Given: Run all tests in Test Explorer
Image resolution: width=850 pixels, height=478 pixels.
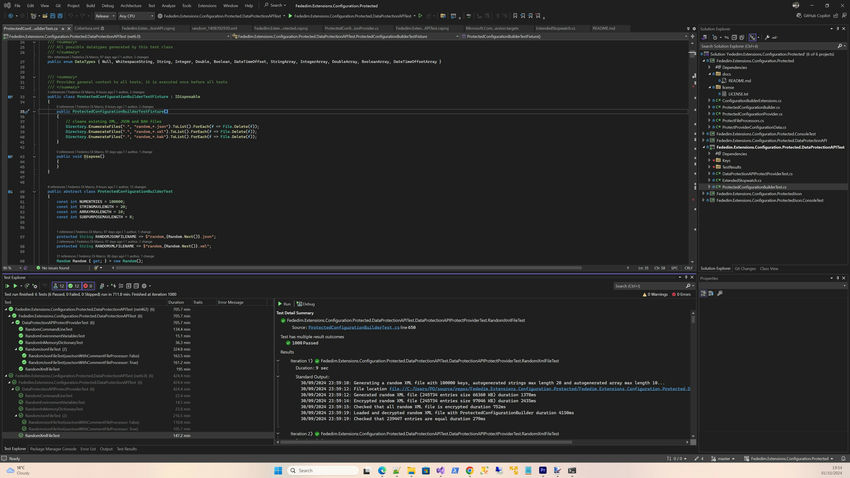Looking at the screenshot, I should (x=9, y=286).
